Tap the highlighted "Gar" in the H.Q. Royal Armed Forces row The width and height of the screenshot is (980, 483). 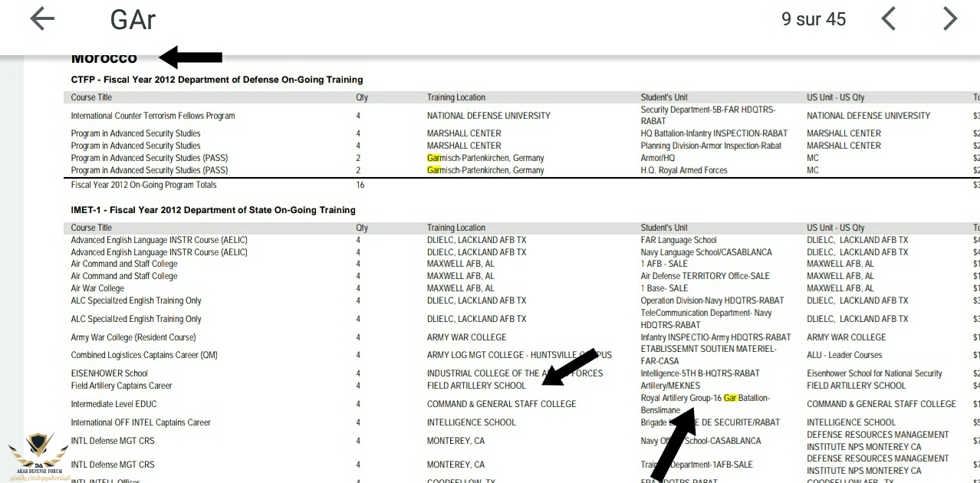434,170
